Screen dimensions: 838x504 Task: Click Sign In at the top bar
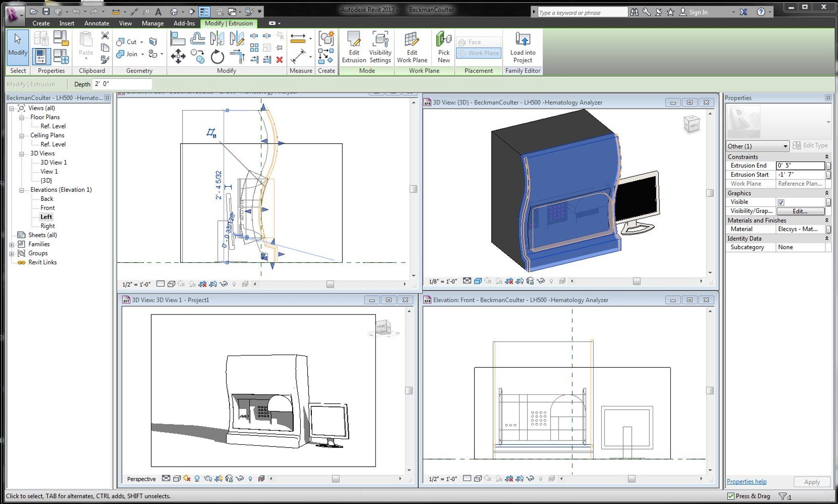[698, 12]
